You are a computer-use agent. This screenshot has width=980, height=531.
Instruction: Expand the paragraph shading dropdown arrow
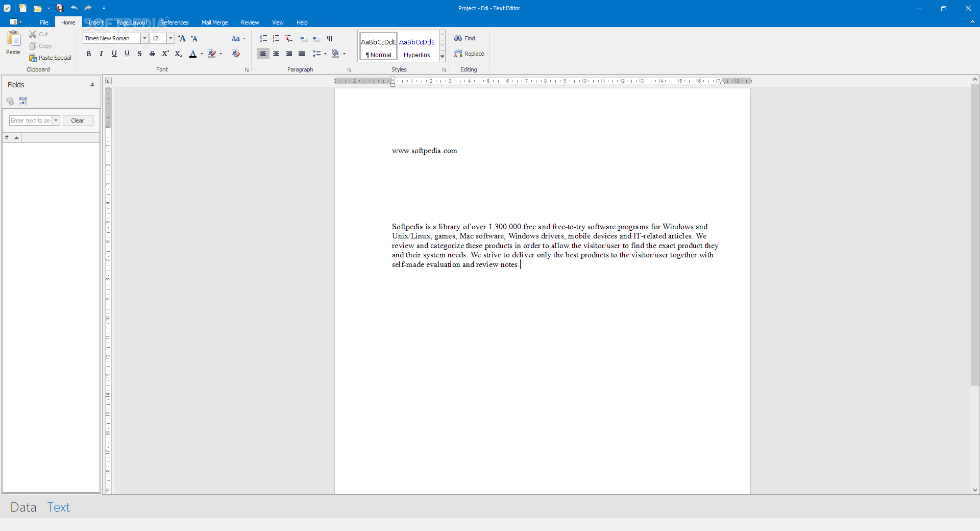coord(344,54)
